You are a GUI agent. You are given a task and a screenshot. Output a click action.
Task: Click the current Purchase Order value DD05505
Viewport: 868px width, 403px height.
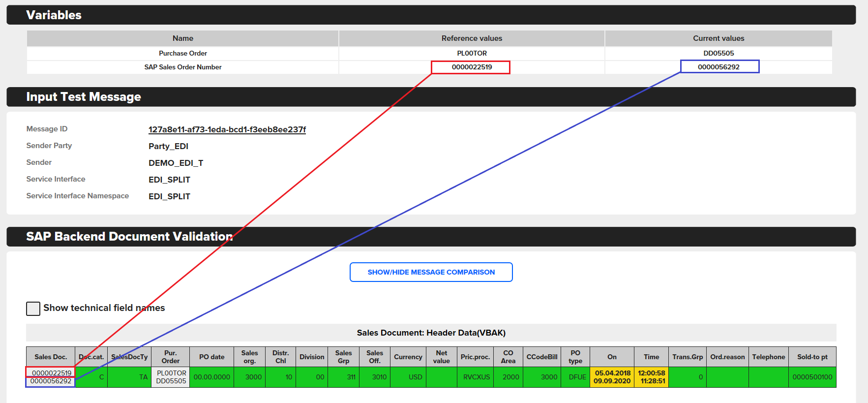pos(718,53)
